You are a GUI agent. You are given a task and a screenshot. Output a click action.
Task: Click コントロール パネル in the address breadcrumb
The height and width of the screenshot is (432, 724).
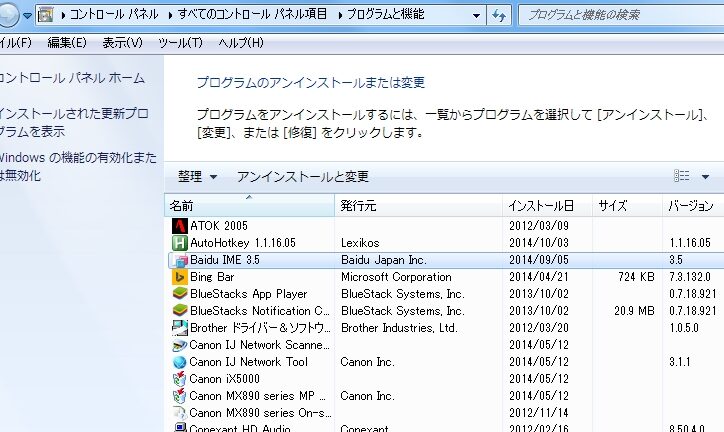point(114,15)
